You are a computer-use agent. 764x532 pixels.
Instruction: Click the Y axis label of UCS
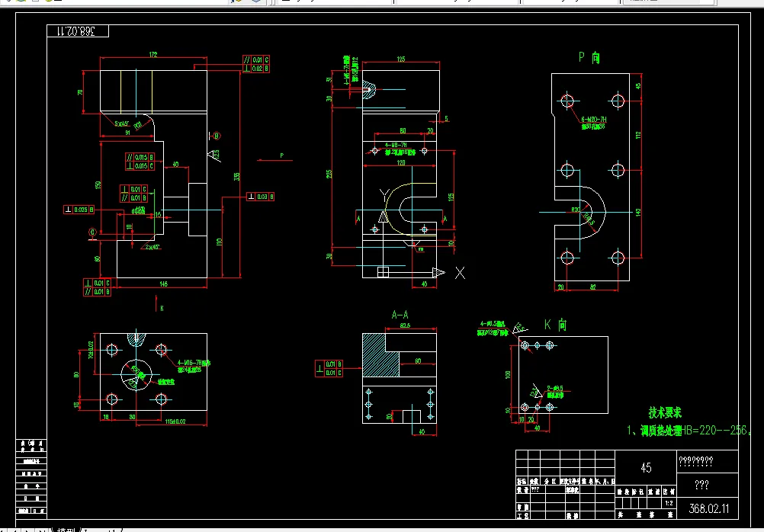[x=384, y=196]
